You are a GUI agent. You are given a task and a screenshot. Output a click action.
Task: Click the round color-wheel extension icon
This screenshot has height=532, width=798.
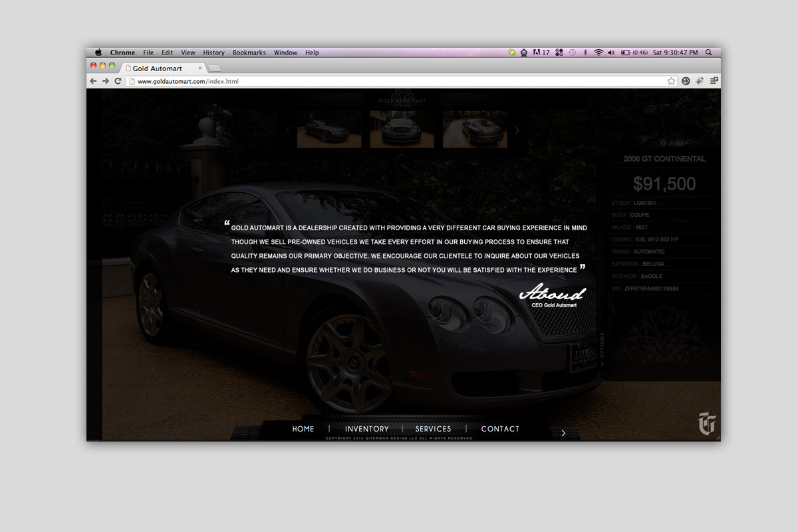coord(686,81)
